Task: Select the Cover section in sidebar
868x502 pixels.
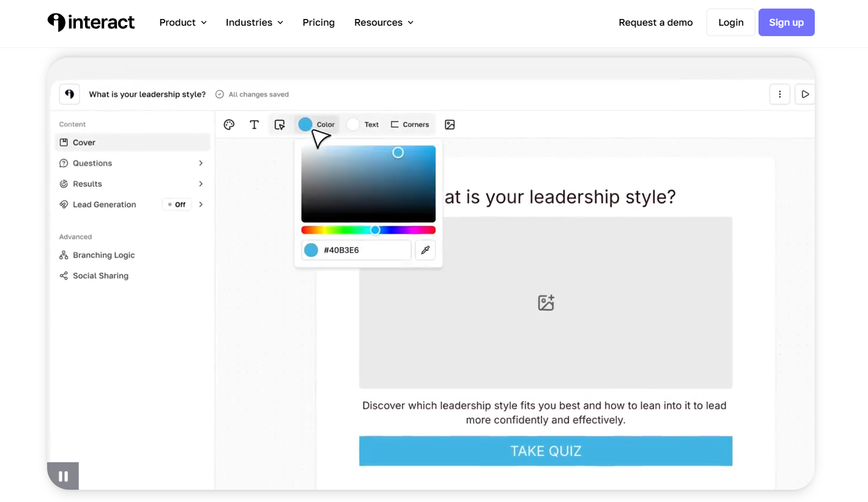Action: pyautogui.click(x=133, y=143)
